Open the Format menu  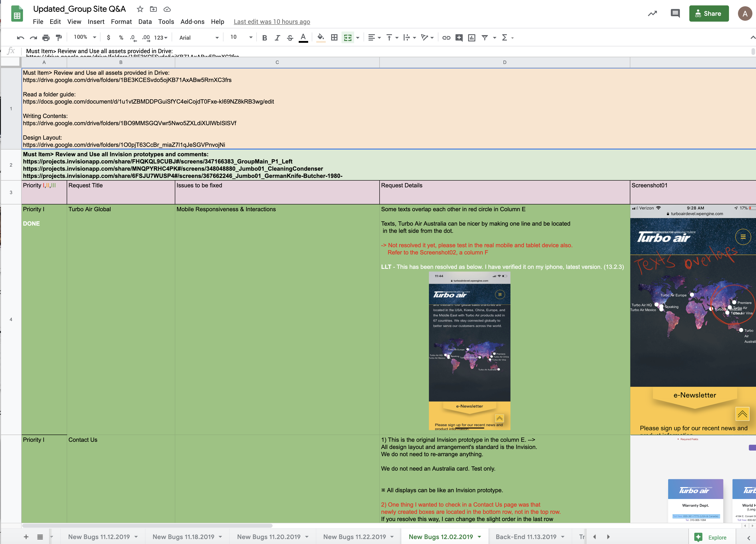(121, 22)
